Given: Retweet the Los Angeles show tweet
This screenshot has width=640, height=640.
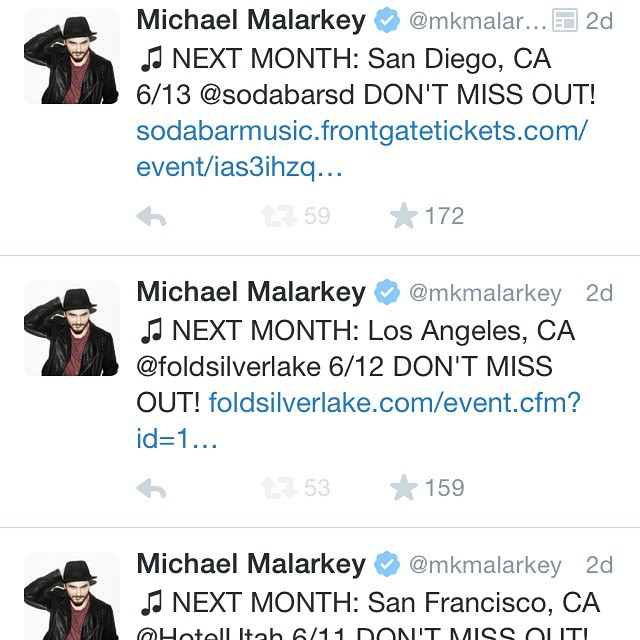Looking at the screenshot, I should [x=279, y=488].
